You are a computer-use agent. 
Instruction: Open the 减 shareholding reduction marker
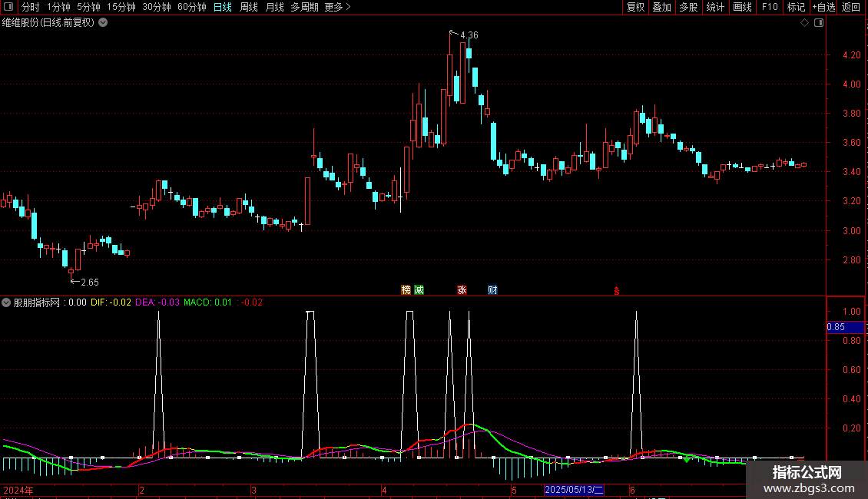click(x=419, y=290)
